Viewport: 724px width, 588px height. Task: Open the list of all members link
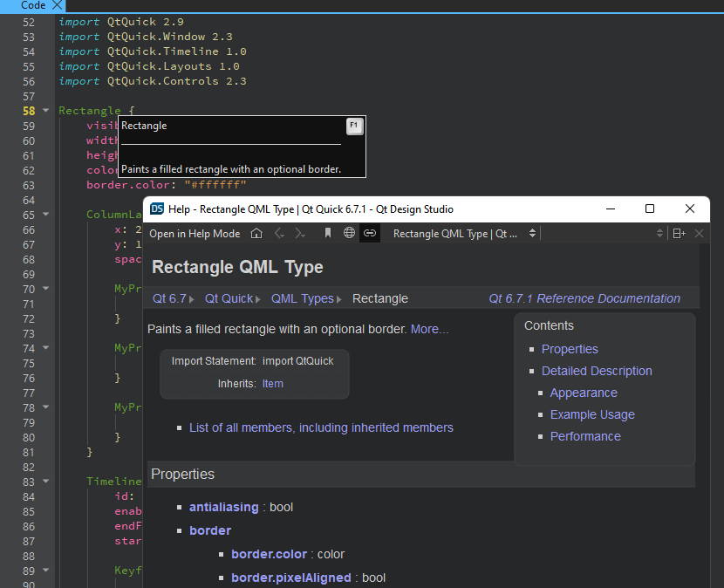click(x=321, y=427)
